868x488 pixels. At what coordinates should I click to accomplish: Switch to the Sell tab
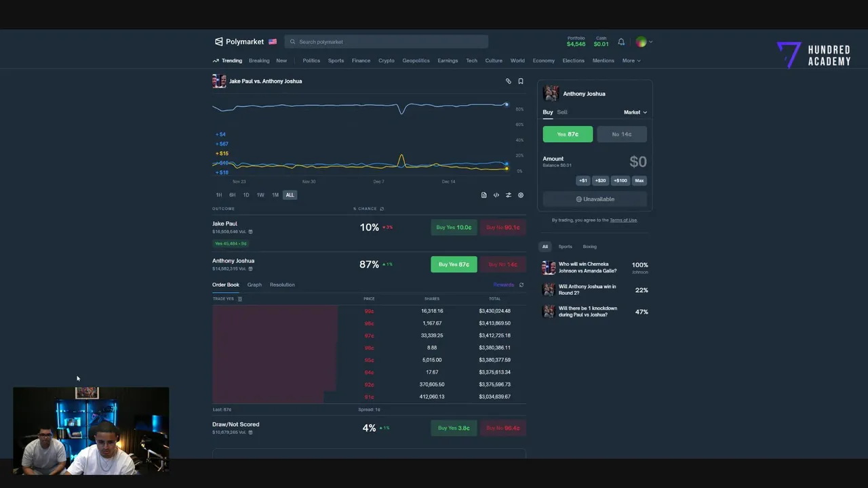click(562, 113)
